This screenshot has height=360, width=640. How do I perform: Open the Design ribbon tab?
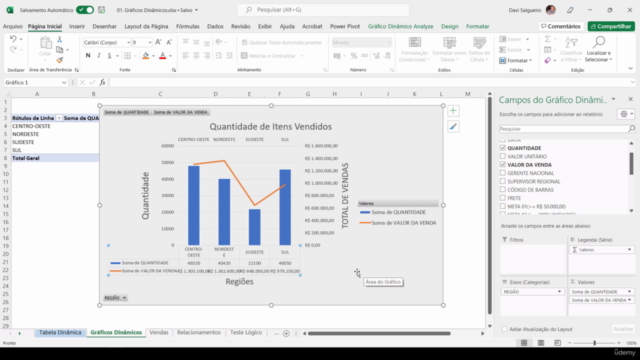click(x=449, y=26)
